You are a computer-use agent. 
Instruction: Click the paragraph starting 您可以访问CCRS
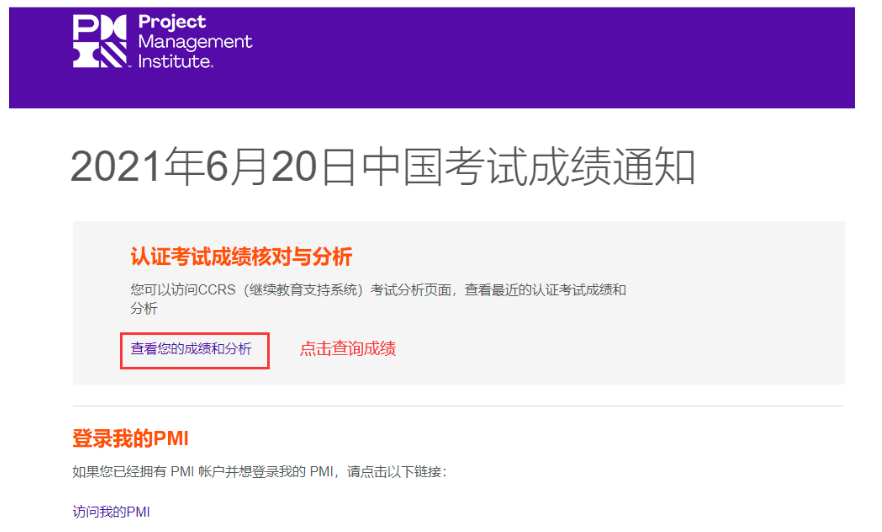pyautogui.click(x=379, y=299)
